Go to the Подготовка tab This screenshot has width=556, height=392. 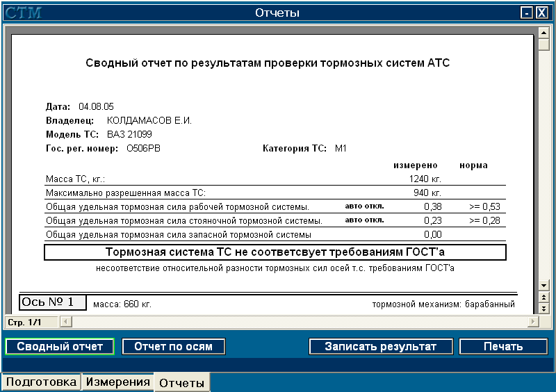(x=41, y=382)
